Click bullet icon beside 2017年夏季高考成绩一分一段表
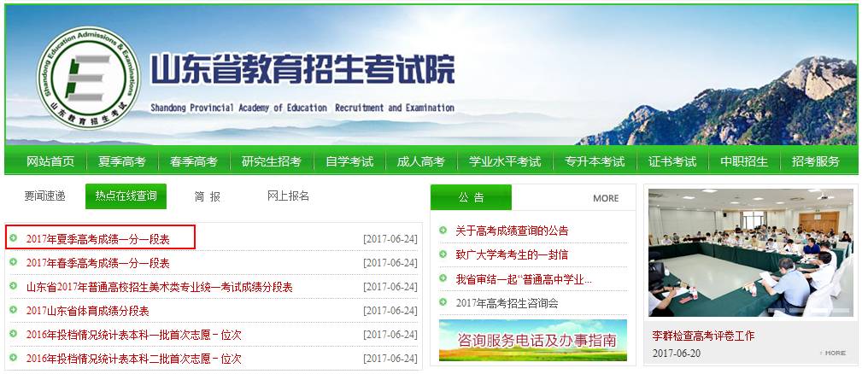This screenshot has height=374, width=868. (x=14, y=238)
